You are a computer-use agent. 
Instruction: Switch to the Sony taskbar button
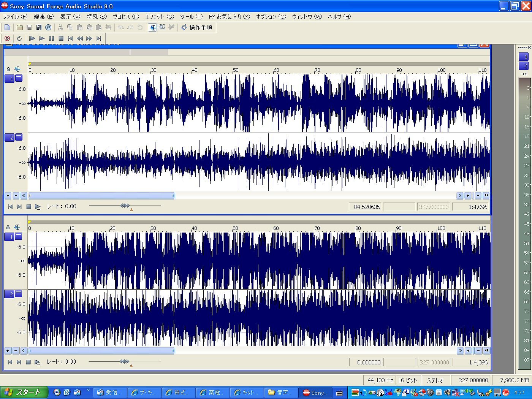click(x=315, y=393)
